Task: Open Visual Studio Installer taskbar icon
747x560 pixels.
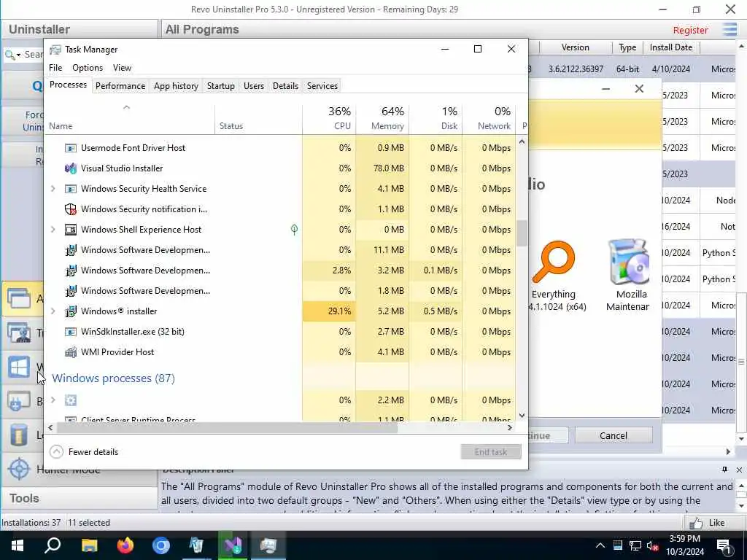Action: click(x=233, y=545)
